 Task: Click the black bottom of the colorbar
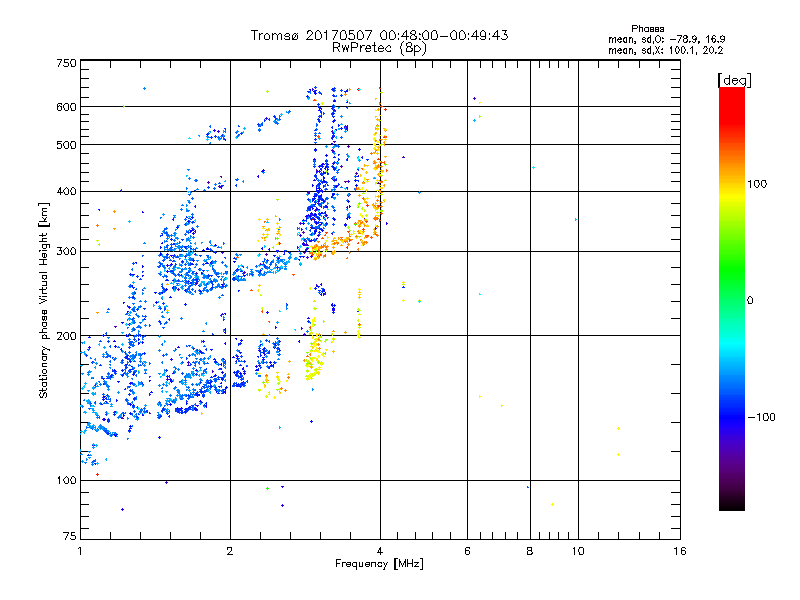[x=732, y=503]
